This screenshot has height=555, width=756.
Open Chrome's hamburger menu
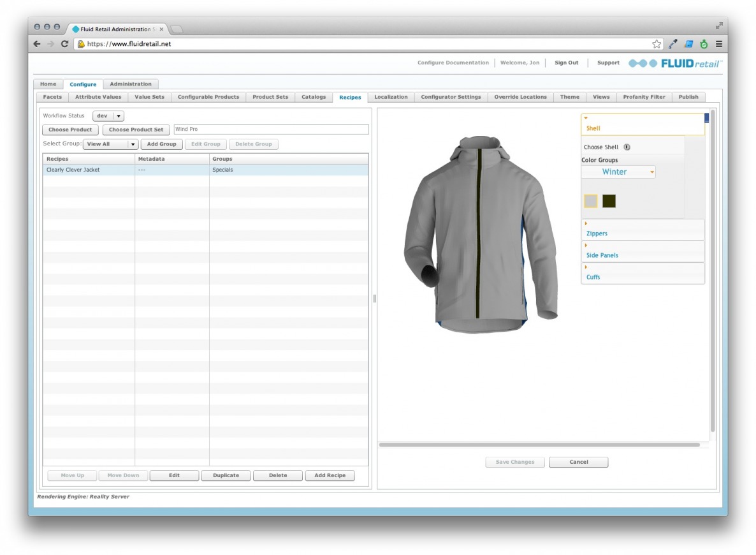point(718,43)
